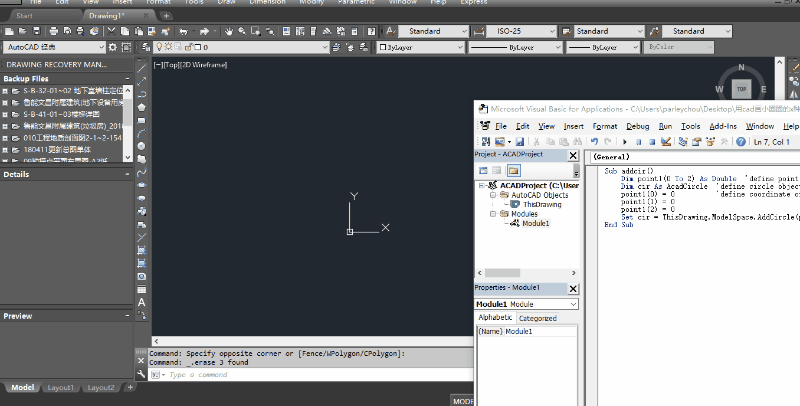Open the Module1 object dropdown in Properties
This screenshot has height=406, width=800.
[x=527, y=304]
